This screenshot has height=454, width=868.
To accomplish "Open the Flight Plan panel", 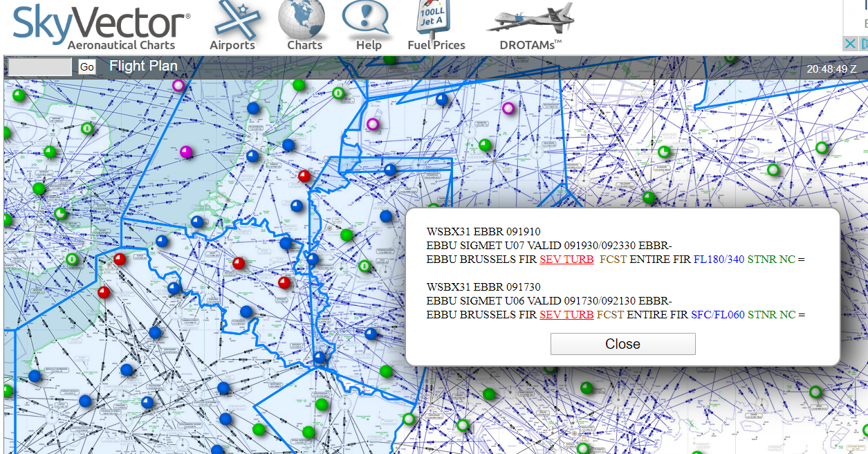I will 143,66.
